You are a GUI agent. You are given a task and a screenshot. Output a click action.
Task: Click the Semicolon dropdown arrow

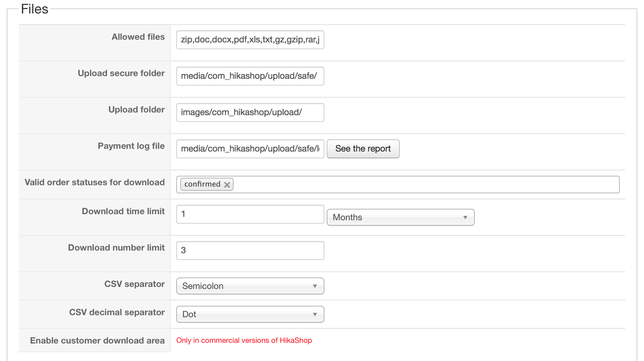tap(315, 286)
